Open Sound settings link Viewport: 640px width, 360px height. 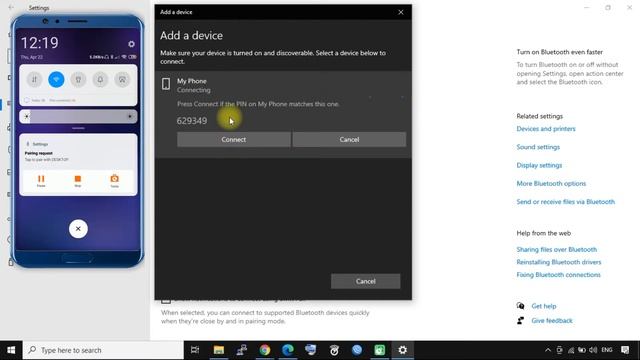538,147
